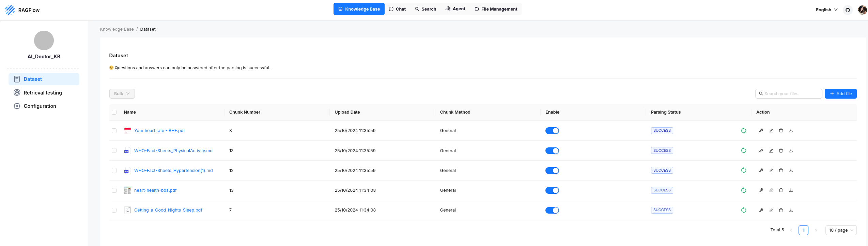Download Getting-a-Good-Nights-Sleep.pdf
The height and width of the screenshot is (246, 868).
coord(791,210)
